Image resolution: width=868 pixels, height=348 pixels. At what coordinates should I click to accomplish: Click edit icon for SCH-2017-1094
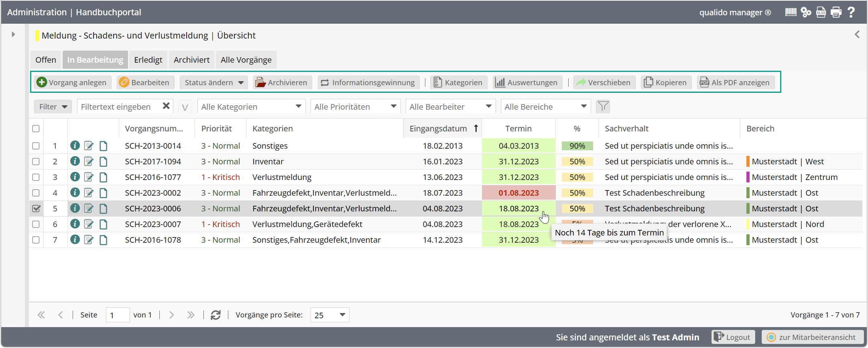point(89,161)
